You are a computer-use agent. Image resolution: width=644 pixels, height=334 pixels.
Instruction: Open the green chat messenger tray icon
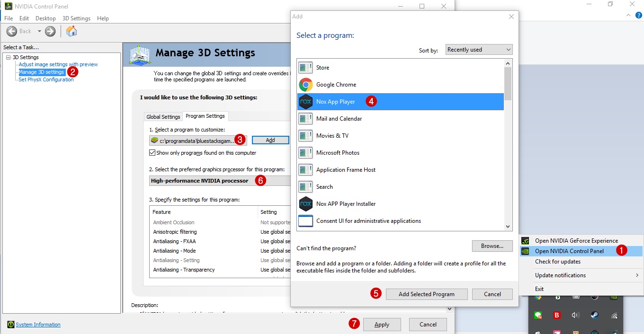538,315
